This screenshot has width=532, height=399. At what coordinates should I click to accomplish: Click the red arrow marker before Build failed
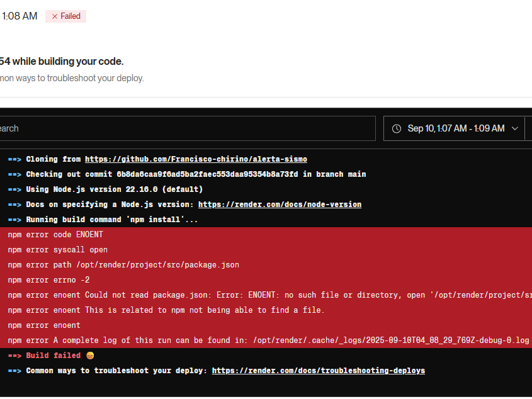tap(14, 356)
